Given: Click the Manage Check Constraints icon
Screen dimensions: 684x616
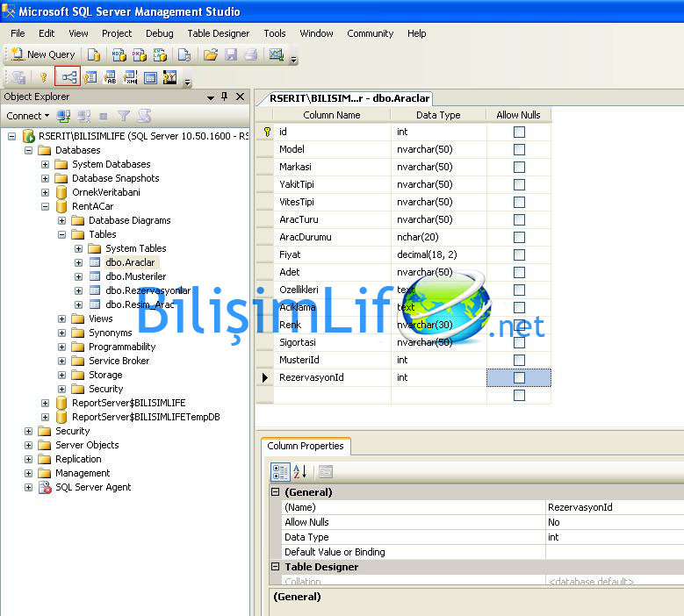Looking at the screenshot, I should click(150, 77).
